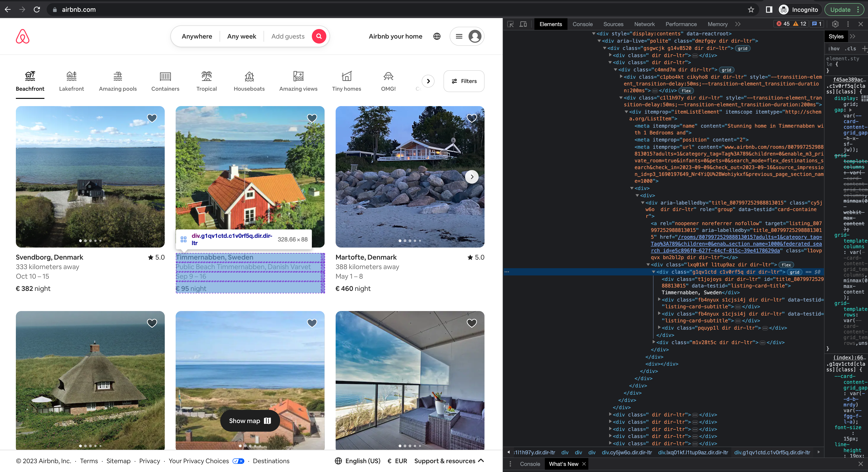Collapse the g1qv1ctd c1v0rf5q div node
The height and width of the screenshot is (472, 868).
[x=653, y=272]
